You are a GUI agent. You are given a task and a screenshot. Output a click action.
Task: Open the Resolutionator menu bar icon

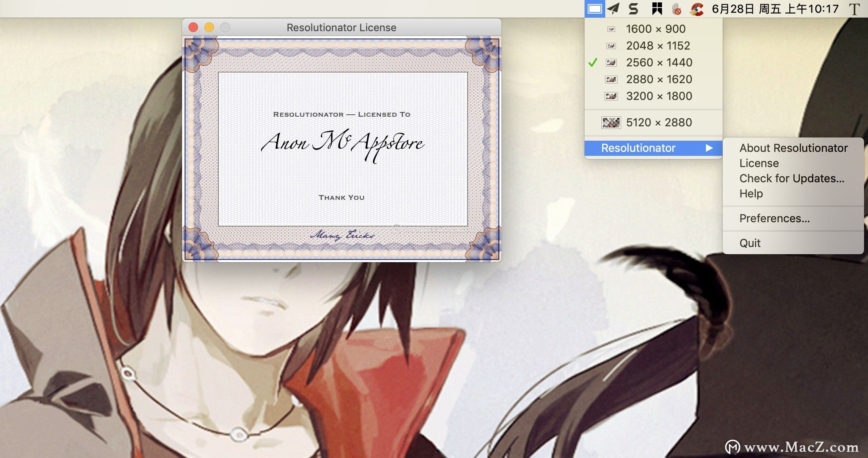[x=595, y=8]
